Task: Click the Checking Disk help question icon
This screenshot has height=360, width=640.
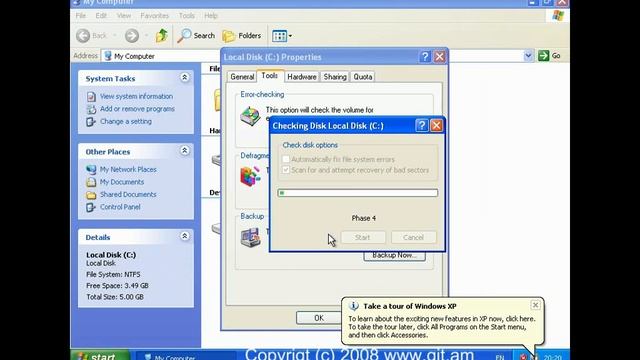Action: pyautogui.click(x=422, y=125)
